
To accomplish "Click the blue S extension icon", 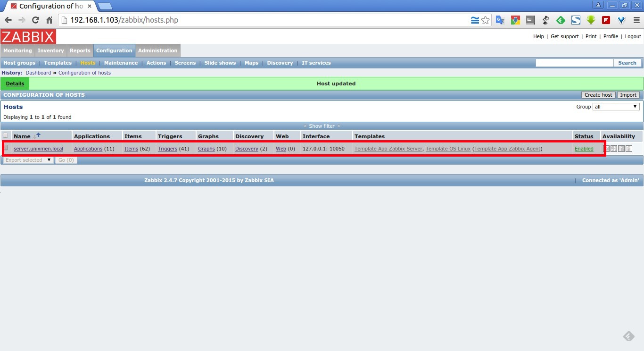I will click(576, 20).
